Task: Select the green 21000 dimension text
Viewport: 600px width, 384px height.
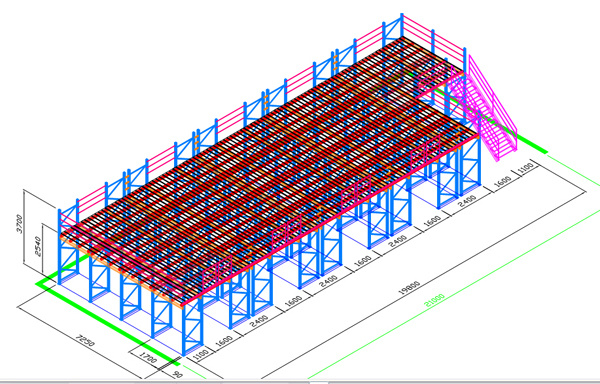Action: click(x=434, y=300)
